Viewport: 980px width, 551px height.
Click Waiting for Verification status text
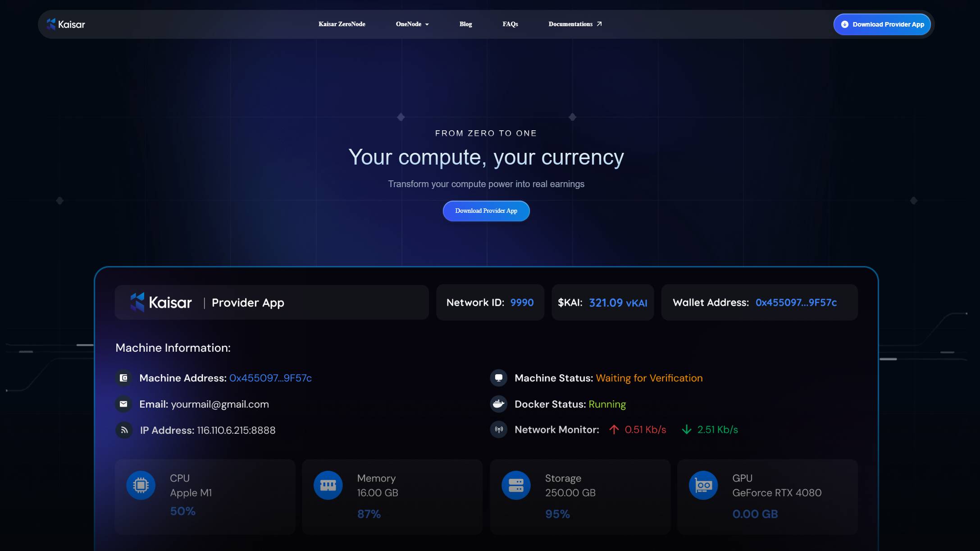649,378
